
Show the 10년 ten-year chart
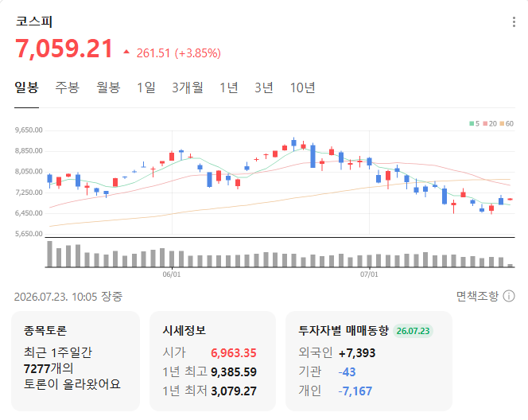pos(302,87)
